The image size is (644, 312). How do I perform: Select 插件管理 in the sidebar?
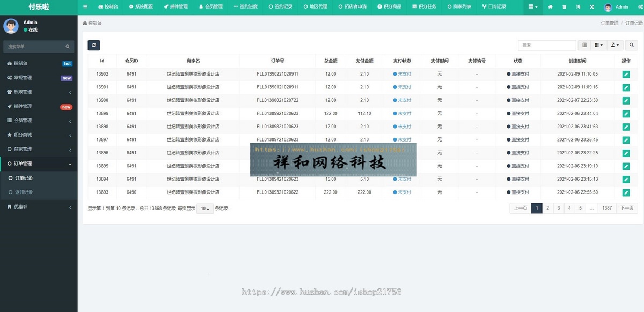tap(39, 106)
